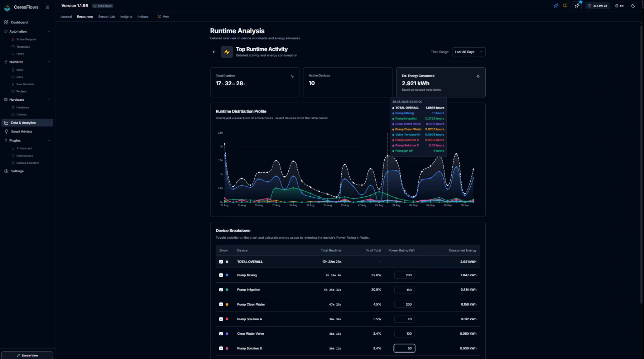Collapse the Plugins sidebar section
The width and height of the screenshot is (644, 359).
pyautogui.click(x=49, y=141)
